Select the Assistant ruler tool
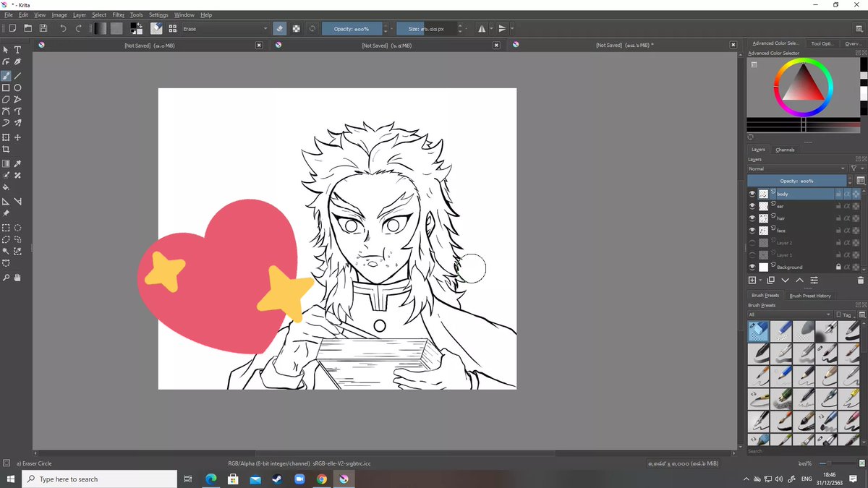The width and height of the screenshot is (868, 488). [x=6, y=202]
